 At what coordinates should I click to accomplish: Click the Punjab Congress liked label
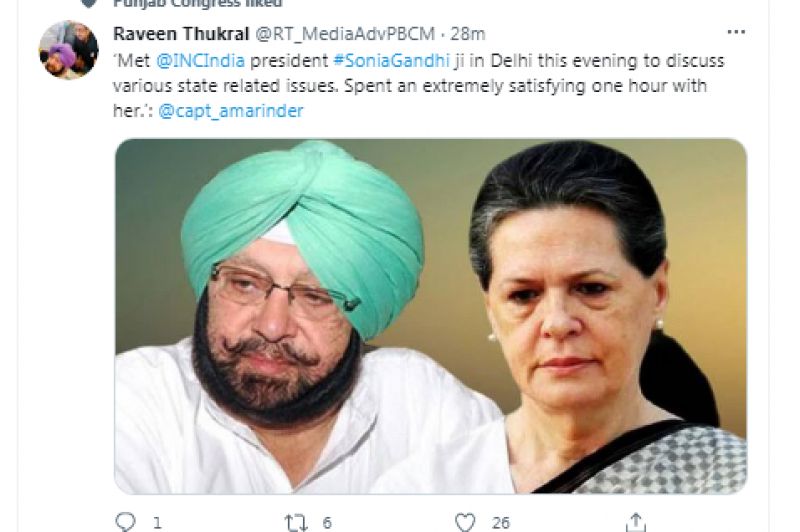[x=197, y=4]
